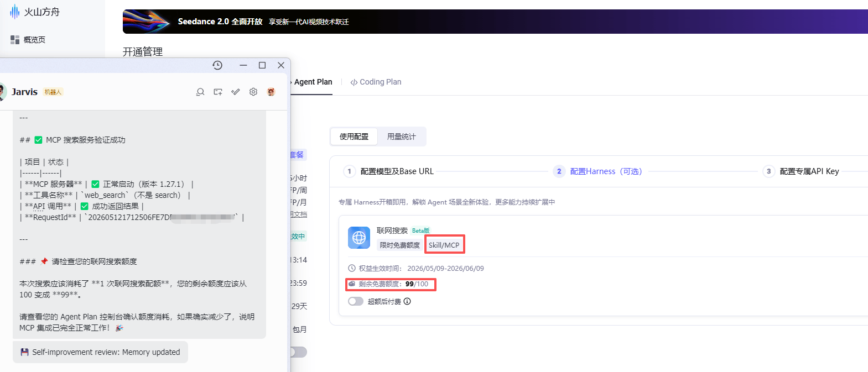Click the date range 2026/05/09-2026/06/09

pos(445,268)
